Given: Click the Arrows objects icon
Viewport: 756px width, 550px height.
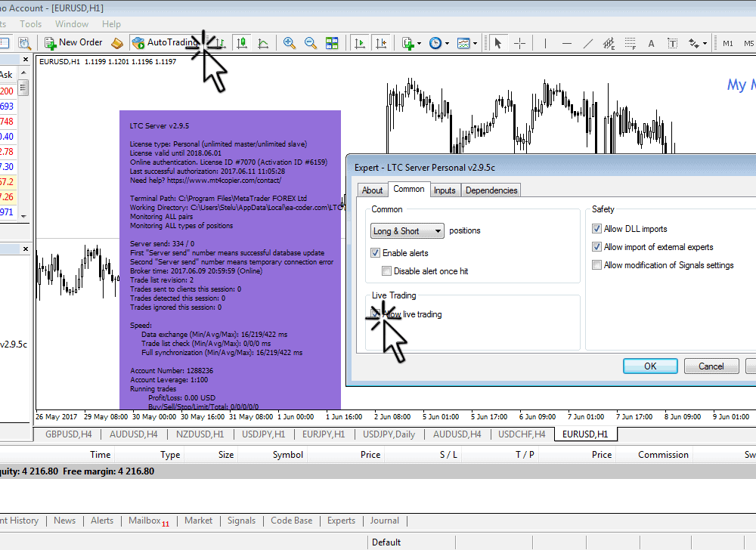Looking at the screenshot, I should click(x=694, y=43).
